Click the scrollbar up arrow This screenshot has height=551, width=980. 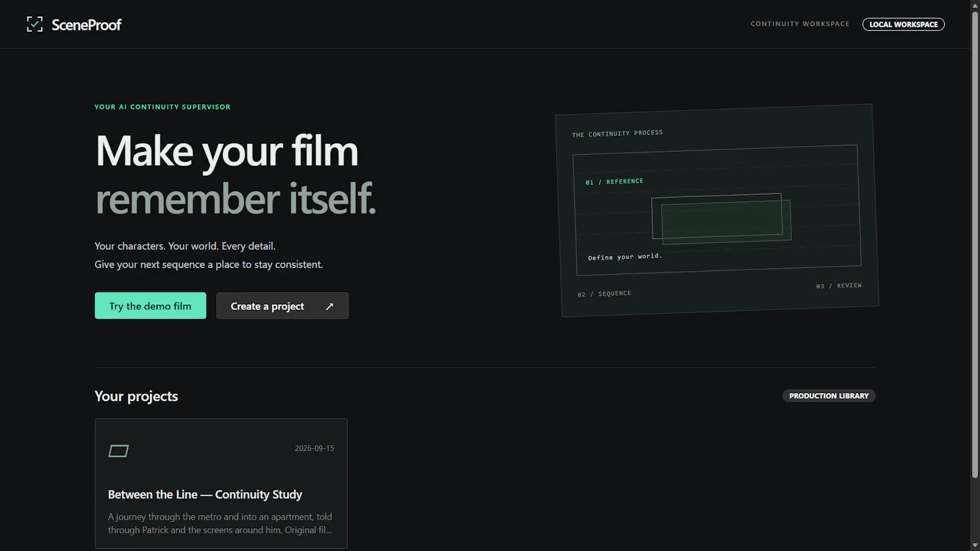point(975,5)
